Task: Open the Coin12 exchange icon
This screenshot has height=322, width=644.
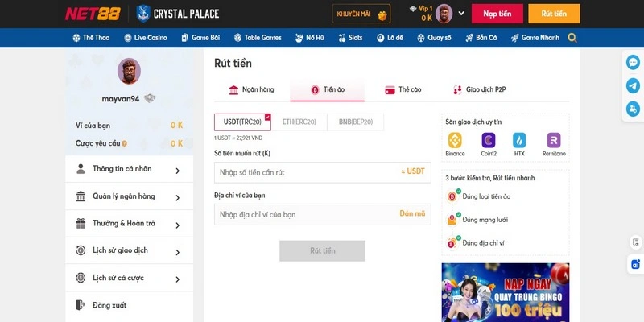Action: 489,140
